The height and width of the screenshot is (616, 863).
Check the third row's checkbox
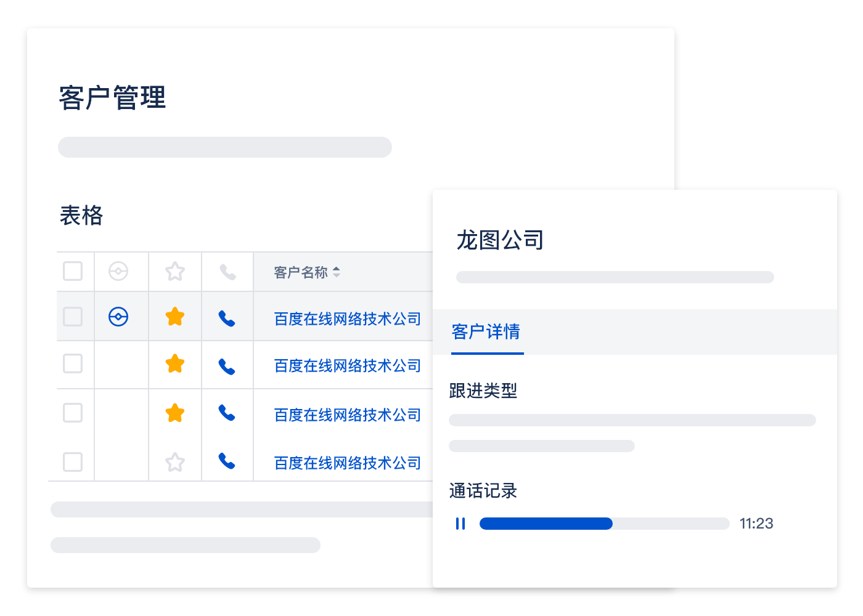[x=73, y=413]
